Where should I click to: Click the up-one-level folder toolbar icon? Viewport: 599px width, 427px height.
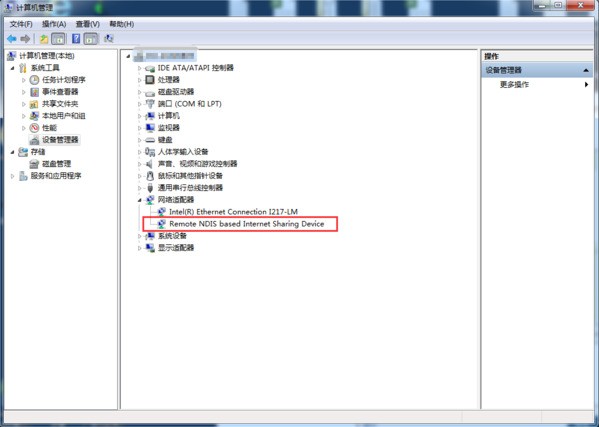44,39
